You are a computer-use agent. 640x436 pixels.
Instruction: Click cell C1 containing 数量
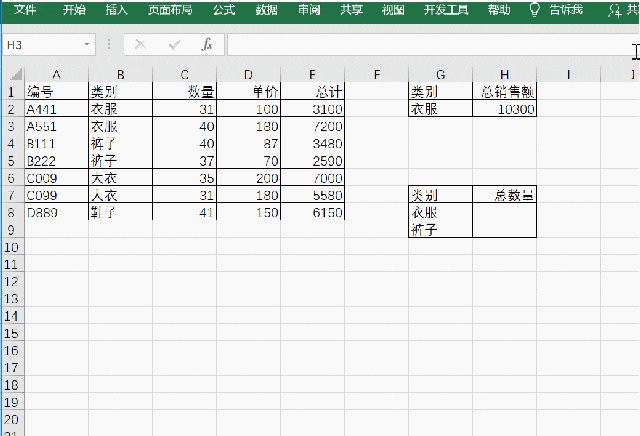click(x=184, y=92)
